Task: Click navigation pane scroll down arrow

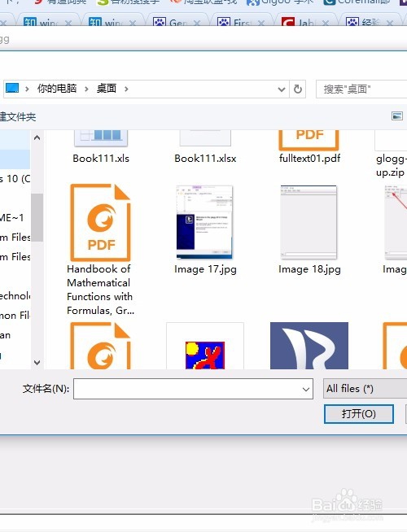Action: point(37,362)
